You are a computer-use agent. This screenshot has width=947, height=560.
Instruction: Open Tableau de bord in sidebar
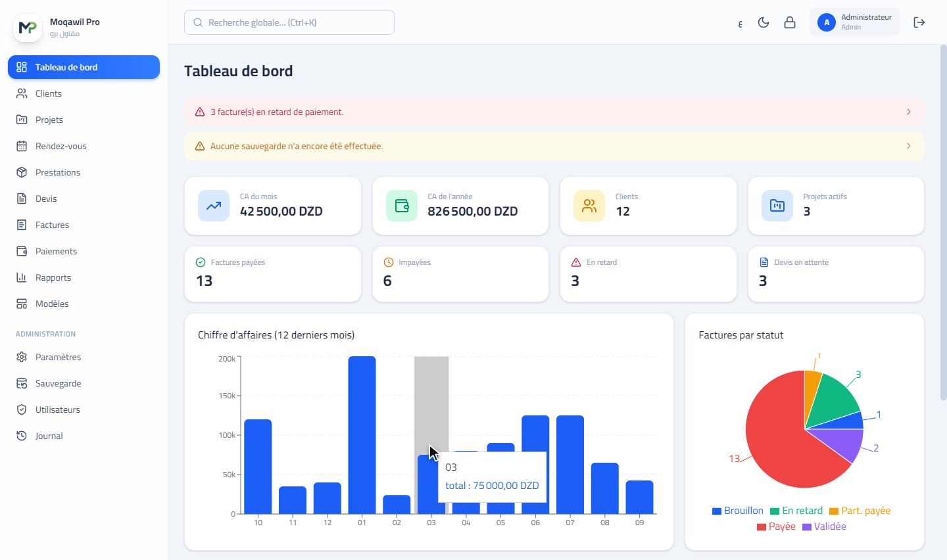(84, 67)
